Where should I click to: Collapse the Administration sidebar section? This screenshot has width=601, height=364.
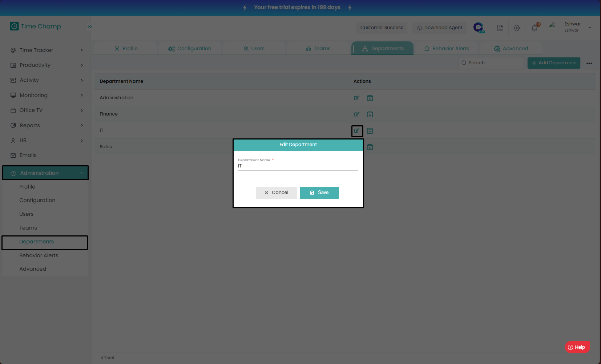click(x=45, y=173)
